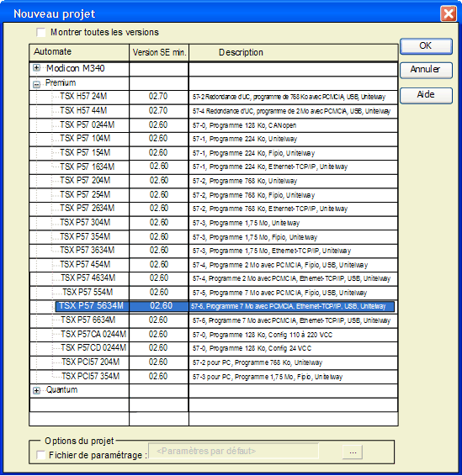The image size is (462, 476).
Task: Click description "57-3 pour PC, Programme 1,75 Mo"
Action: click(x=268, y=377)
